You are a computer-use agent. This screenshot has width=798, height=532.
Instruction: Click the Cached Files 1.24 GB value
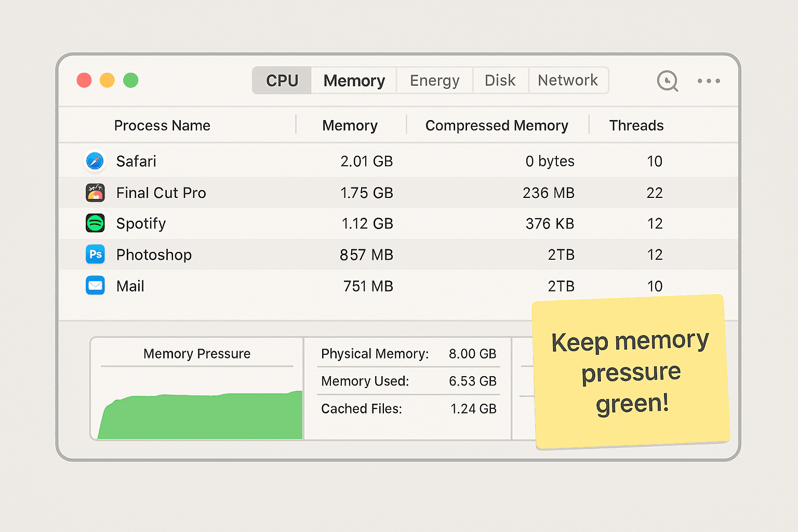(473, 409)
